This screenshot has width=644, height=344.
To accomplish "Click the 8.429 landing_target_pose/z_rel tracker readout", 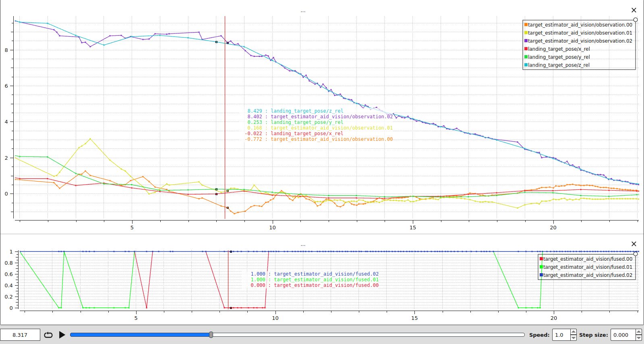I will tap(295, 111).
